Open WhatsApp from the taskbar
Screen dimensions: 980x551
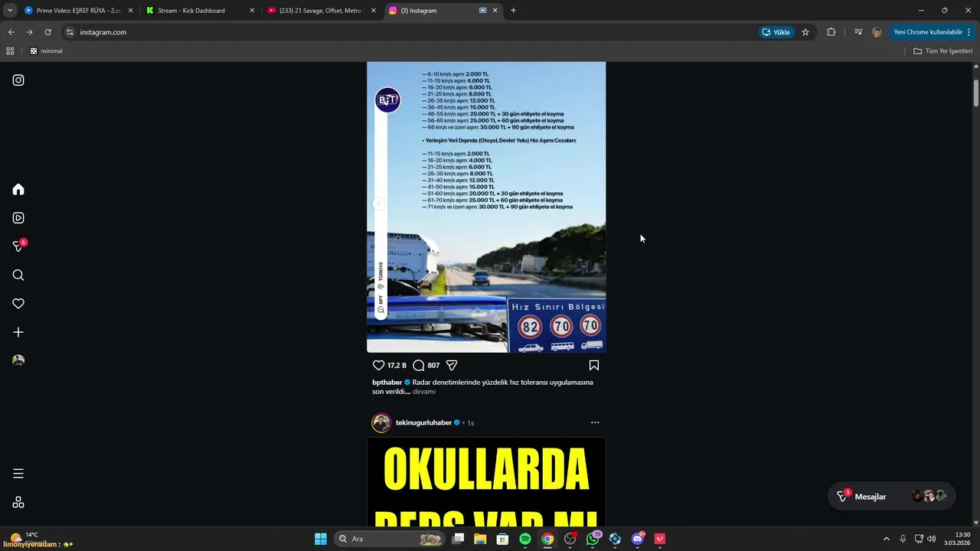[x=593, y=539]
